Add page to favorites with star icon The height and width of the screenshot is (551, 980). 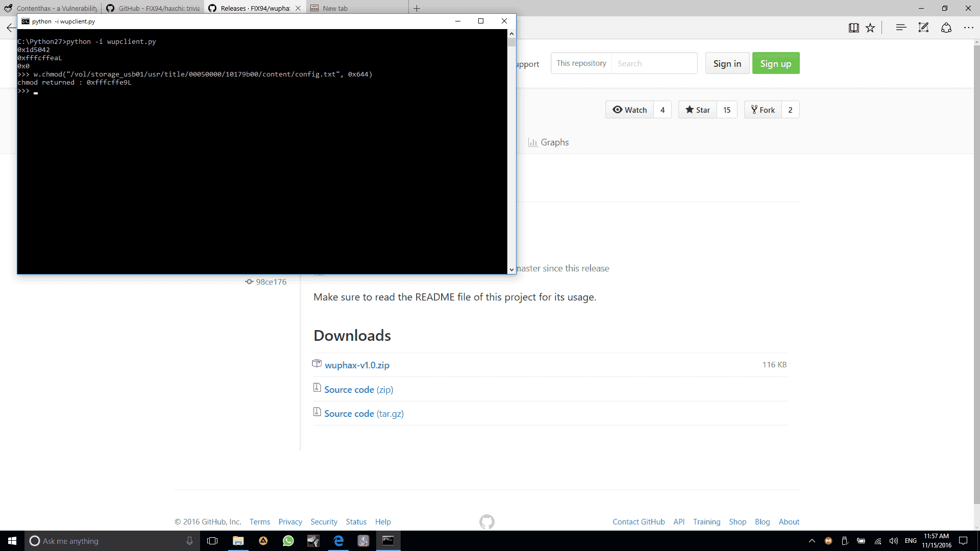coord(870,28)
